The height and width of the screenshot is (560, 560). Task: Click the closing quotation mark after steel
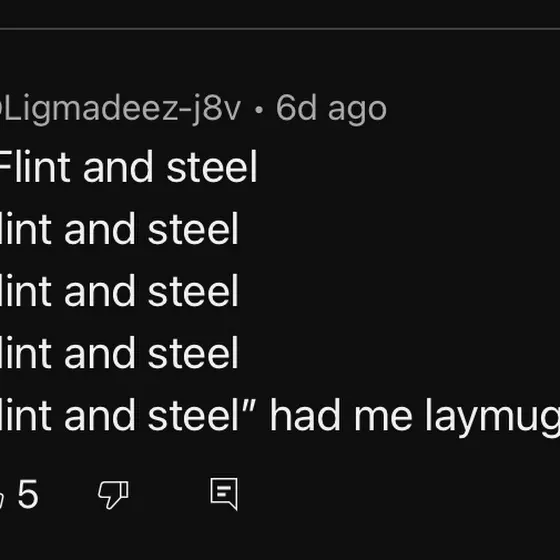pyautogui.click(x=249, y=406)
